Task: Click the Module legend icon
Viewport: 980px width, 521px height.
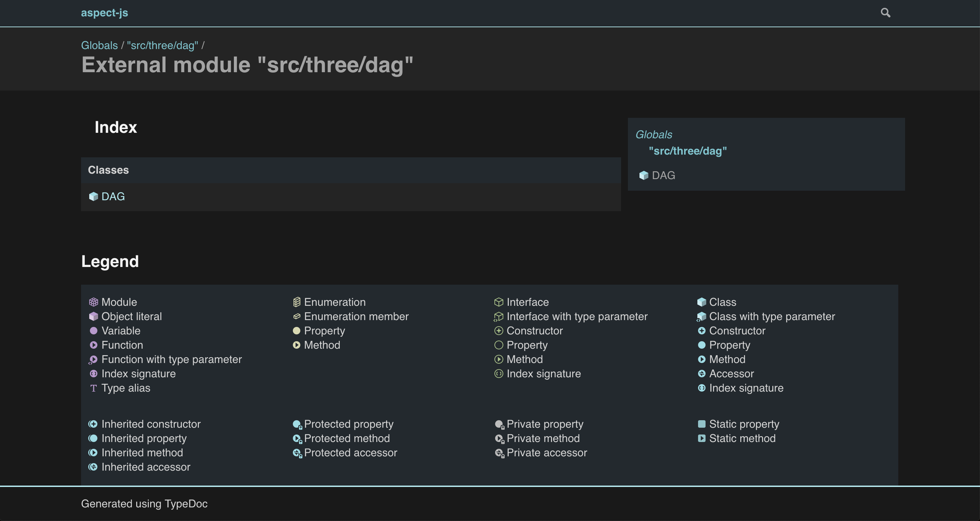Action: [x=93, y=302]
